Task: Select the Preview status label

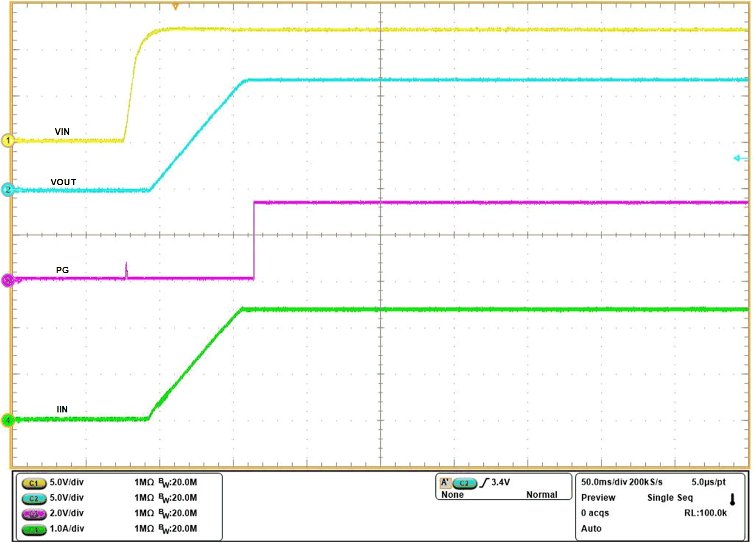Action: [x=599, y=497]
